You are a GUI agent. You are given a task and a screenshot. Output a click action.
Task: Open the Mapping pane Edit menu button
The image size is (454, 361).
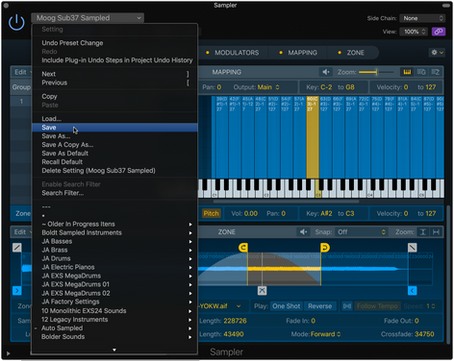coord(22,72)
